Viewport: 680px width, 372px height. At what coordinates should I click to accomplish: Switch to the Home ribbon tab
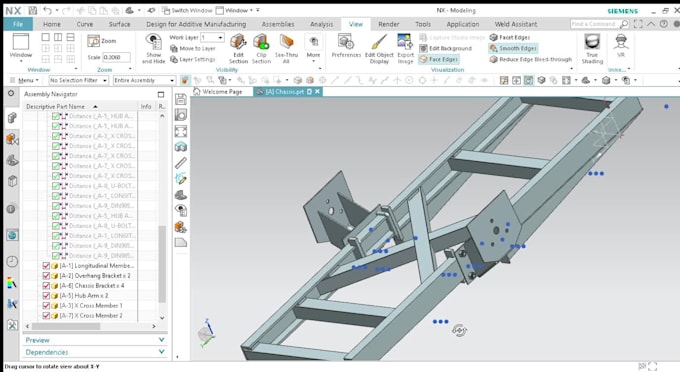52,24
